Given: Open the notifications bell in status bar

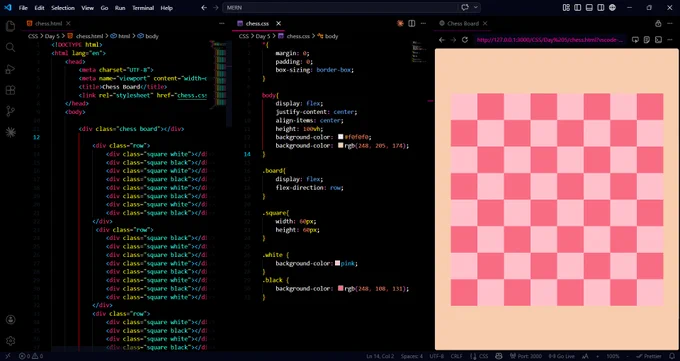Looking at the screenshot, I should pos(672,356).
